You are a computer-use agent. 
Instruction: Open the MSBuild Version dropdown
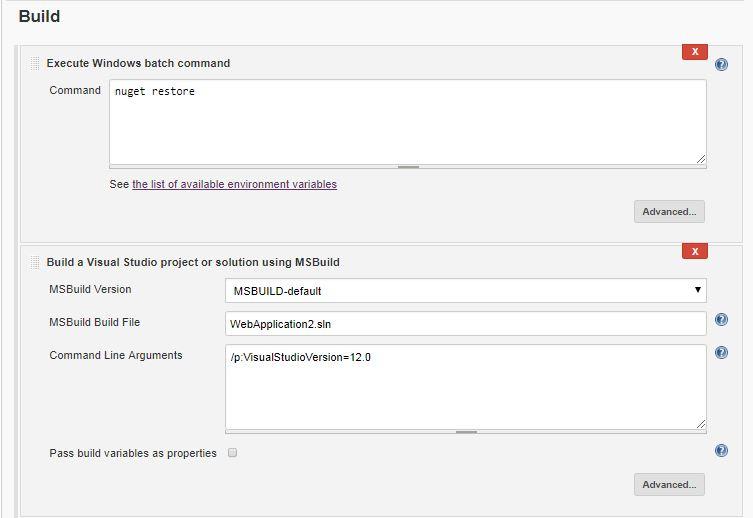coord(465,290)
